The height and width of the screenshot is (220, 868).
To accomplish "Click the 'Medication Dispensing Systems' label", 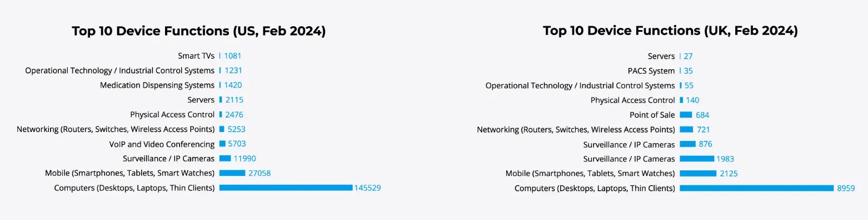I will [157, 85].
